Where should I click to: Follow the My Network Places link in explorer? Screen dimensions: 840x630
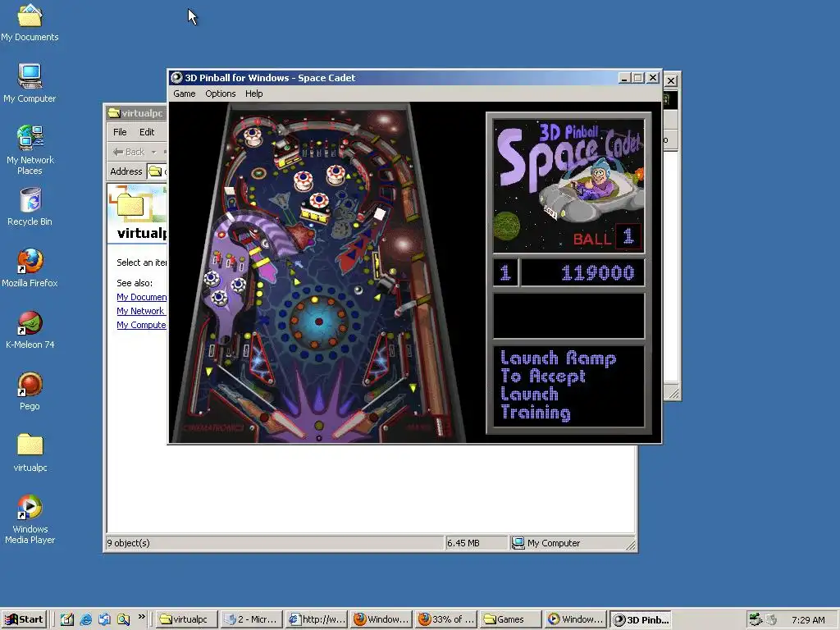click(140, 311)
